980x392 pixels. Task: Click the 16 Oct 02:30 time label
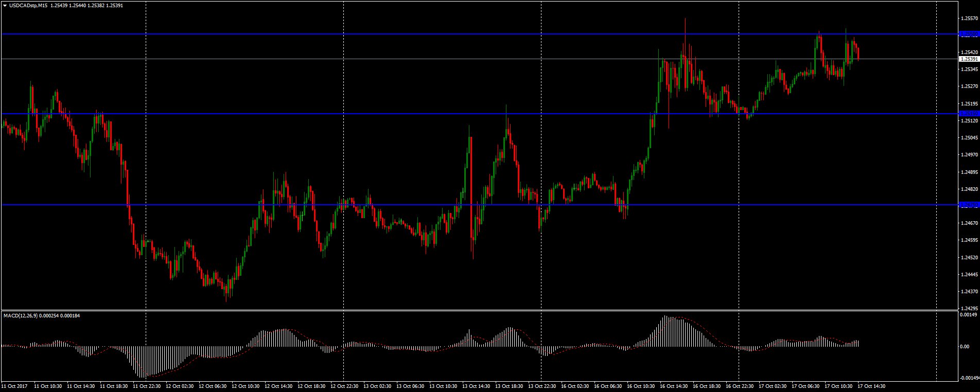pyautogui.click(x=575, y=386)
